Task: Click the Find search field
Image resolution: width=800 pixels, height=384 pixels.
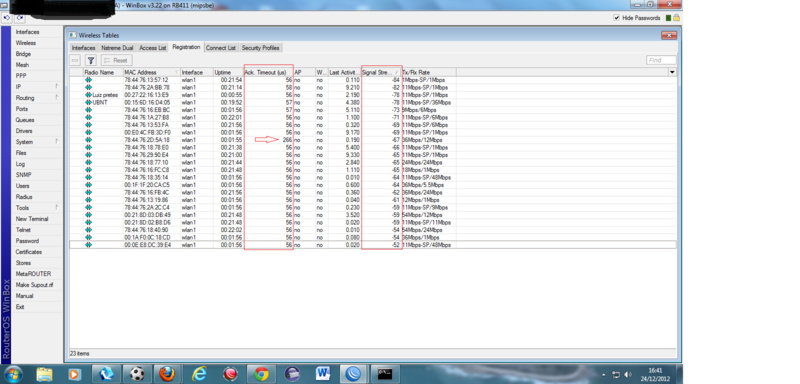Action: [661, 60]
